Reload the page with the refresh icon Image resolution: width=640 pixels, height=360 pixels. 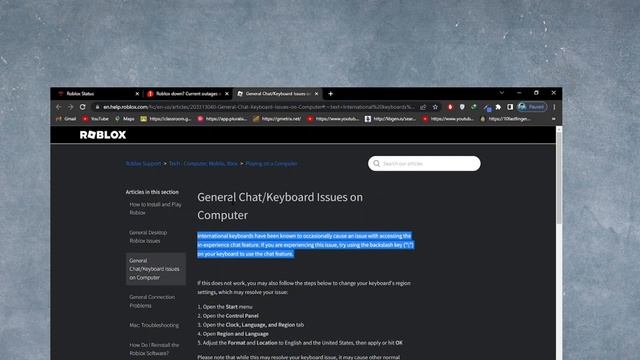point(82,107)
